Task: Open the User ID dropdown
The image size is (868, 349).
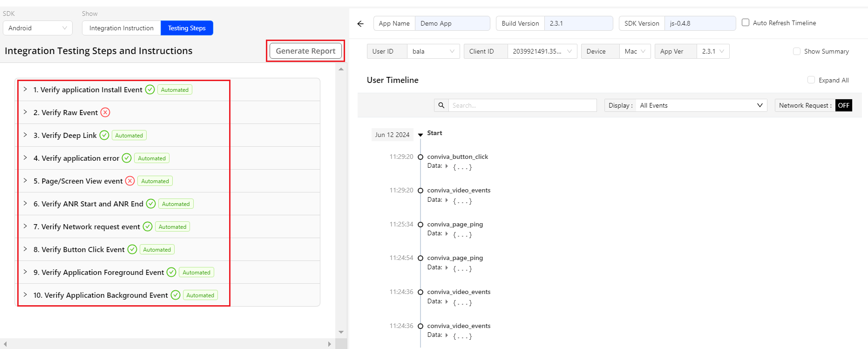Action: [434, 51]
